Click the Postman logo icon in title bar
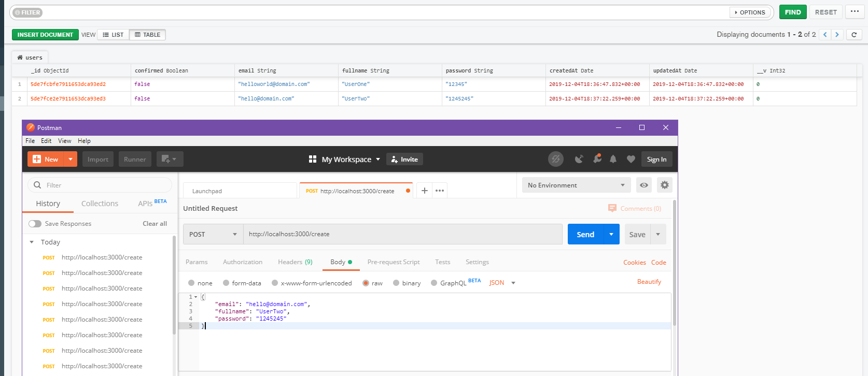This screenshot has height=376, width=868. 31,127
